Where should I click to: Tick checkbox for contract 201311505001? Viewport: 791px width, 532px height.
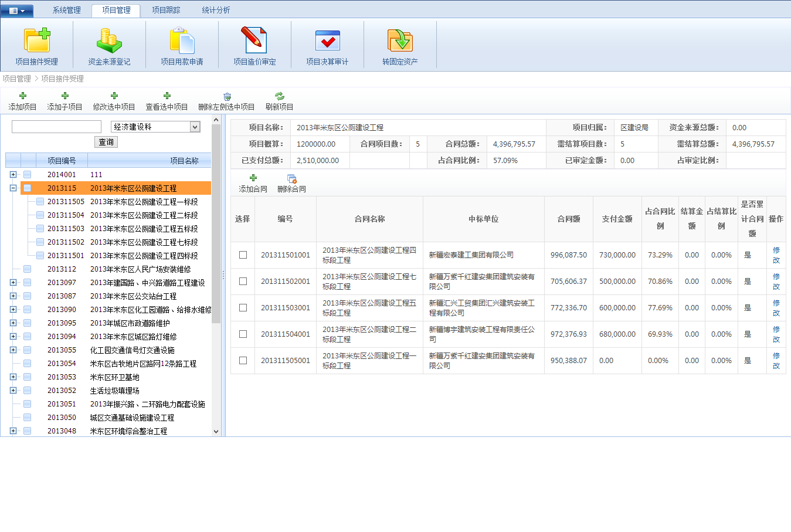point(243,361)
